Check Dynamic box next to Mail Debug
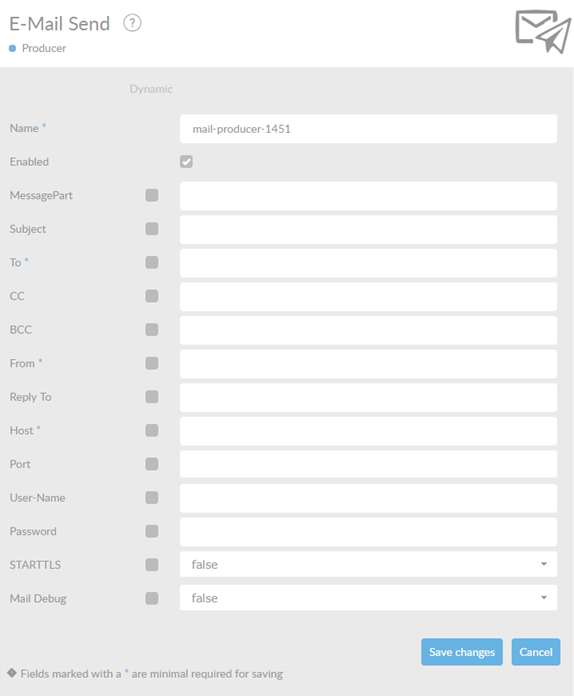The height and width of the screenshot is (696, 574). pos(152,598)
